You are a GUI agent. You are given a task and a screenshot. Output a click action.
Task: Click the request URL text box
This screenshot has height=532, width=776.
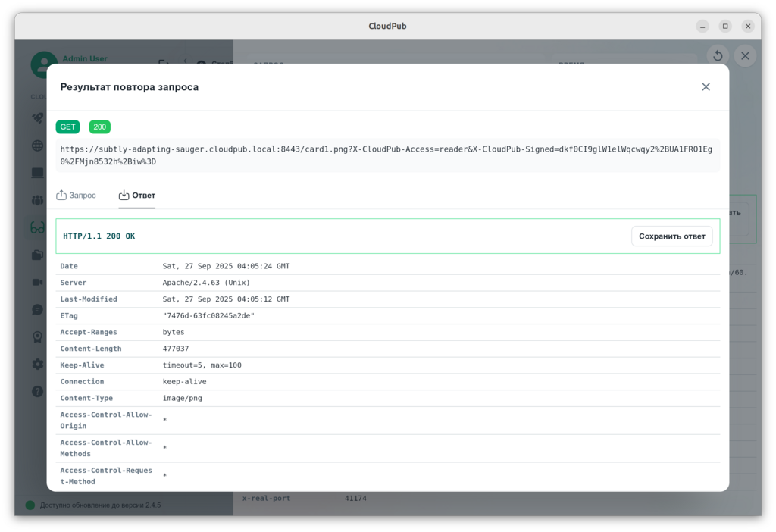pyautogui.click(x=387, y=155)
